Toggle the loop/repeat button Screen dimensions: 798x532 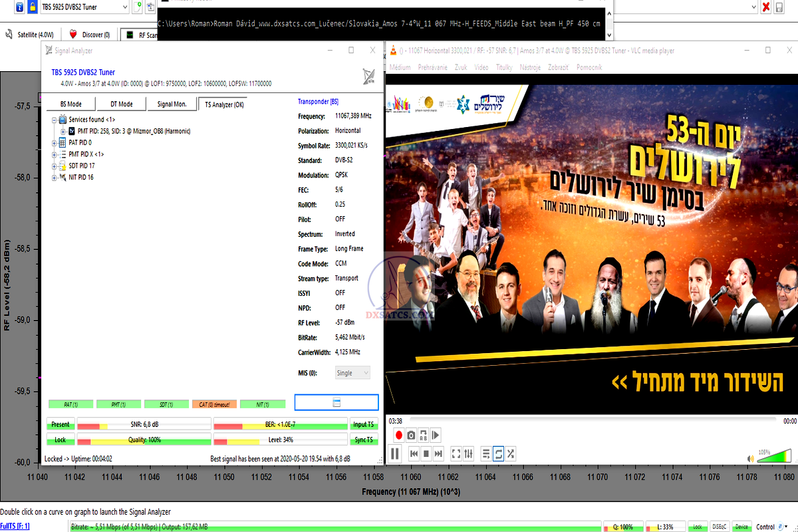[x=498, y=454]
